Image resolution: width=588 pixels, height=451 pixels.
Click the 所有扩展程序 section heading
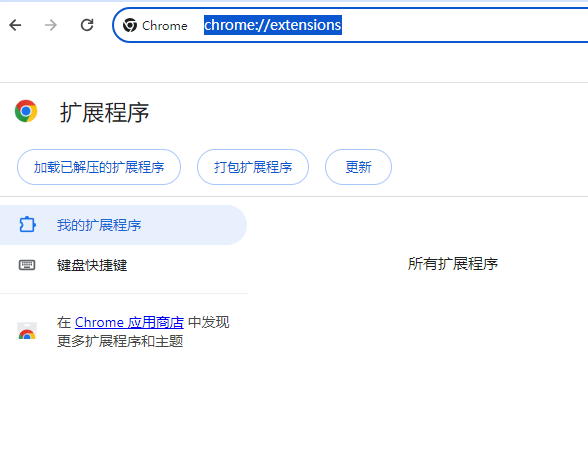(453, 264)
